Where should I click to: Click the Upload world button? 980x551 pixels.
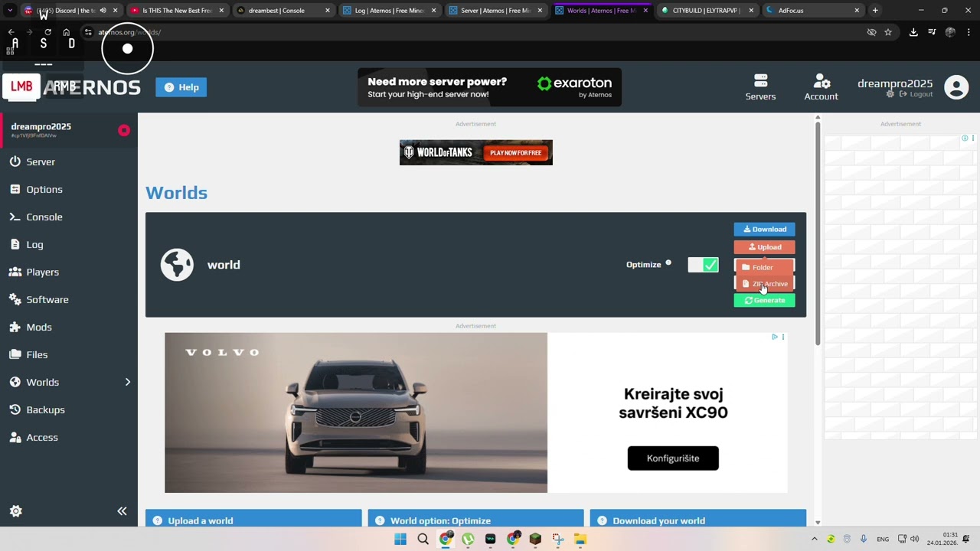pyautogui.click(x=764, y=247)
